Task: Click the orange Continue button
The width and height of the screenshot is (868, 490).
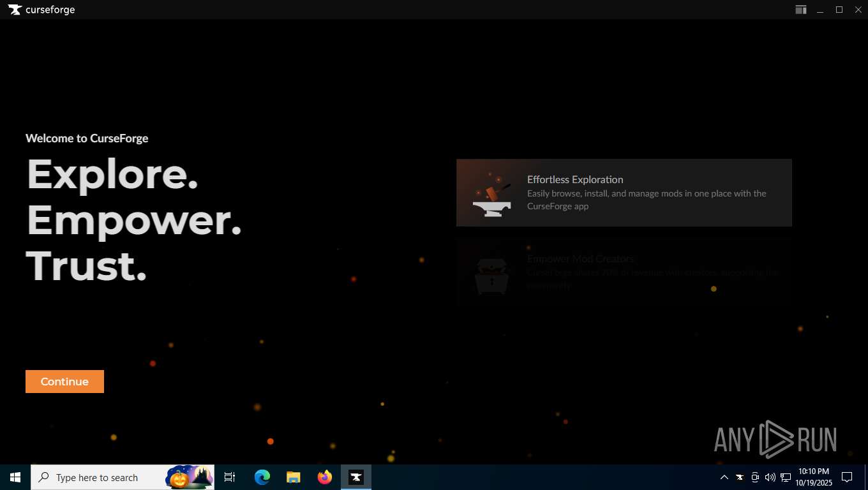Action: coord(64,382)
